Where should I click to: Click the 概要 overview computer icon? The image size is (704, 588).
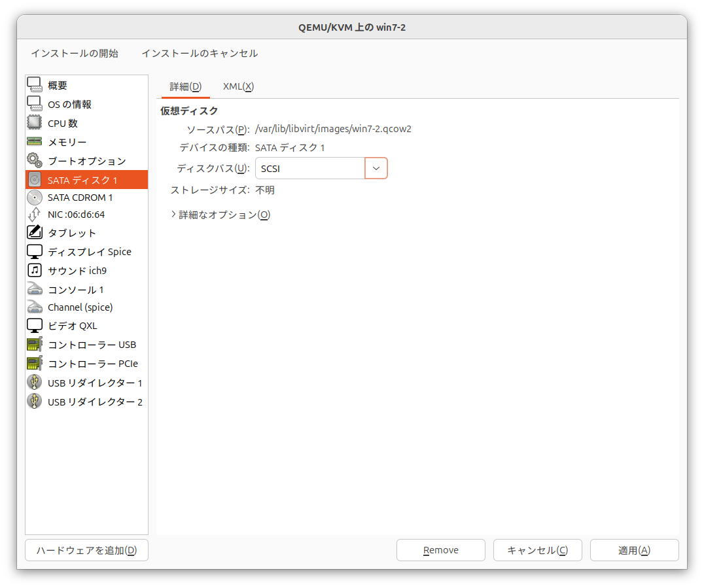35,85
